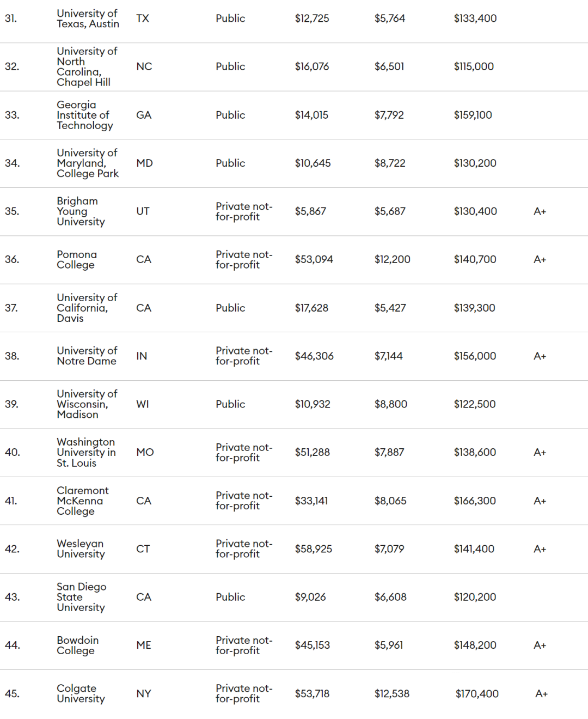Select Georgia Institute of Technology entry
Screen dimensions: 588x719
pos(84,115)
